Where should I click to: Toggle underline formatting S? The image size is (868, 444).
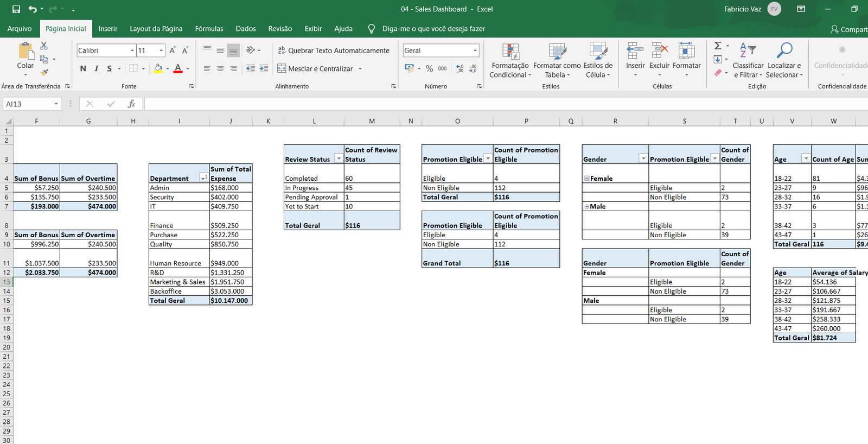pyautogui.click(x=110, y=68)
